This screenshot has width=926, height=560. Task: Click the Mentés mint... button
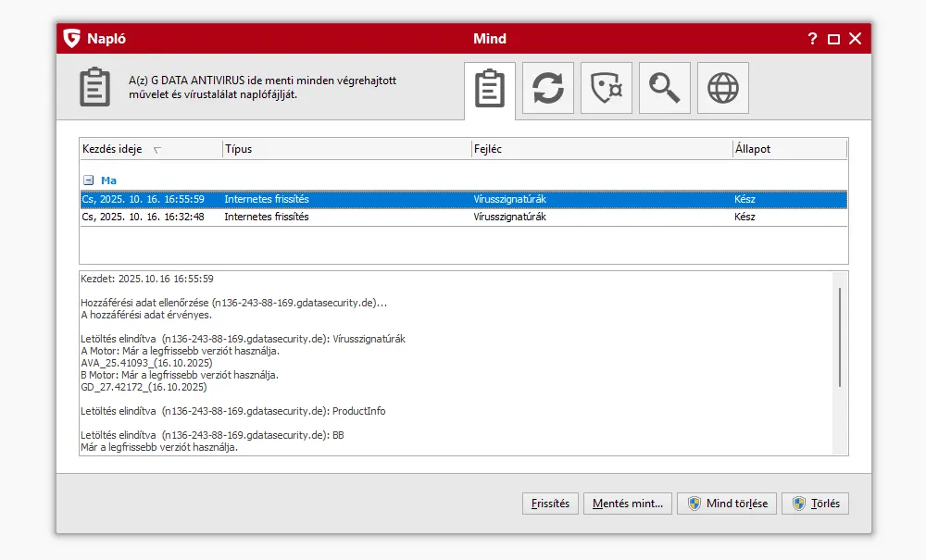tap(627, 504)
